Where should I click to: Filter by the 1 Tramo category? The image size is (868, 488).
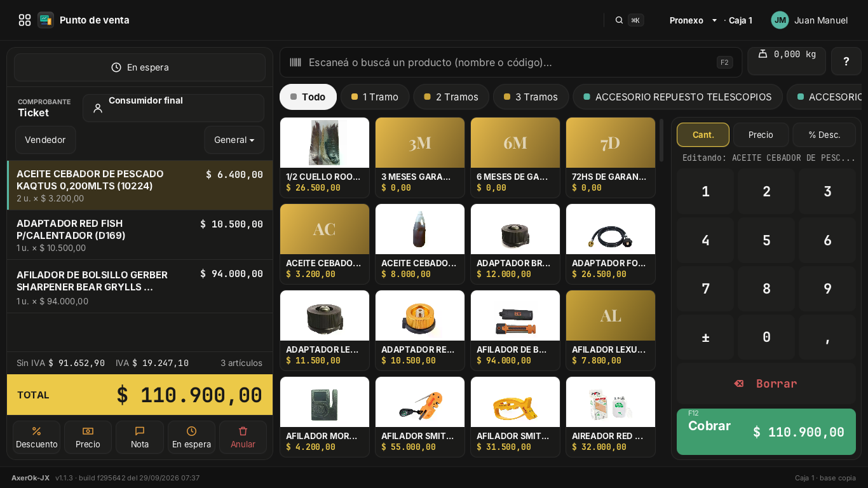(375, 97)
